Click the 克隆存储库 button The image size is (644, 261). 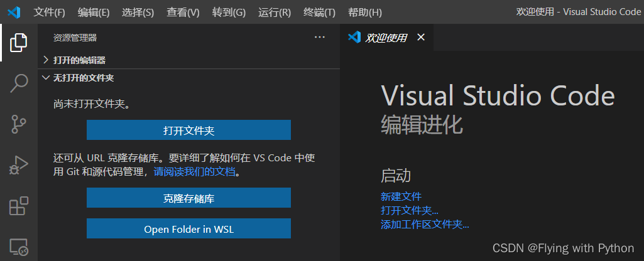point(188,198)
